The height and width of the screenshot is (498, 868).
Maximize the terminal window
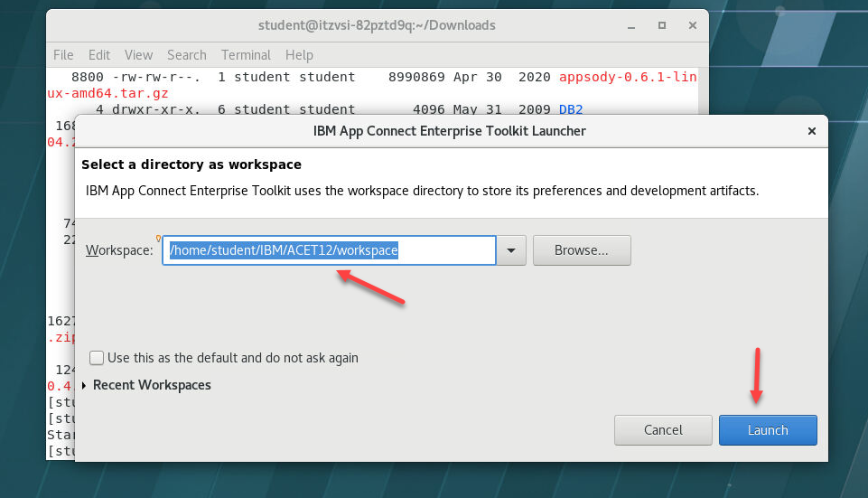tap(664, 26)
